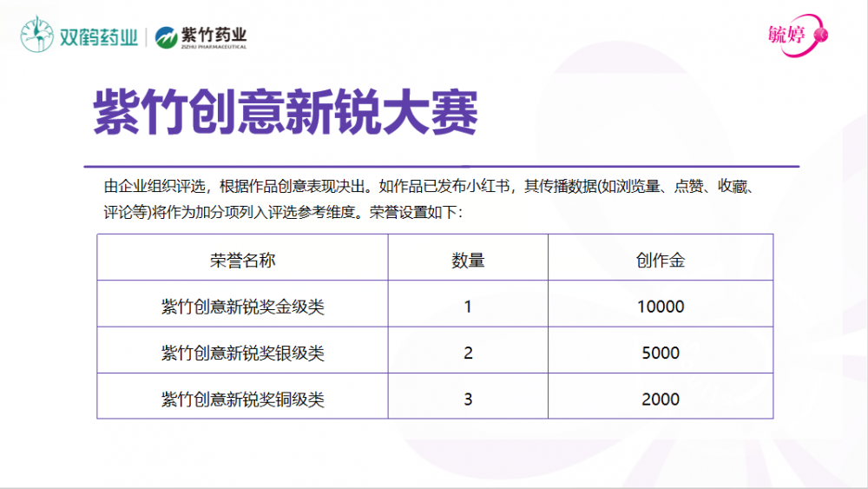Viewport: 868px width, 489px height.
Task: Click the line starting 评论等)将作为加分项
Action: tap(283, 212)
